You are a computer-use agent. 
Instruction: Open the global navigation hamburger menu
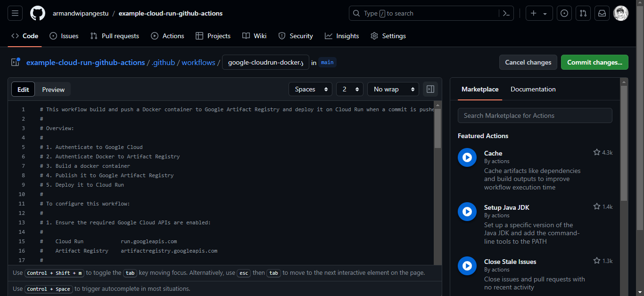point(15,13)
